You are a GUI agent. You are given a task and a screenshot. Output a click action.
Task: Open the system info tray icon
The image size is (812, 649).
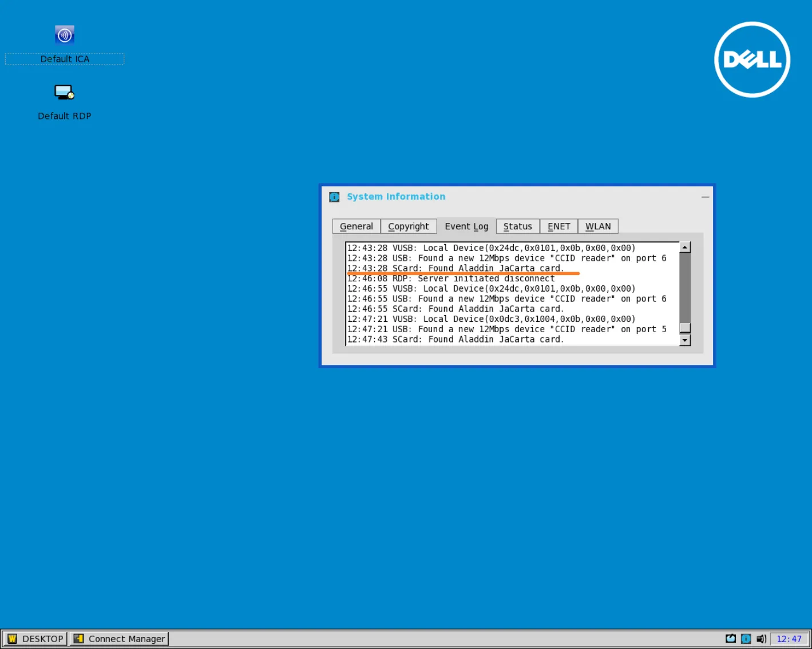[x=746, y=639]
